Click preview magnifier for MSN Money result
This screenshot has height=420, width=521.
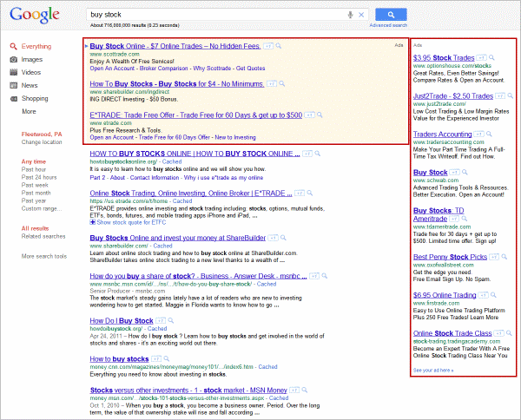[x=305, y=390]
